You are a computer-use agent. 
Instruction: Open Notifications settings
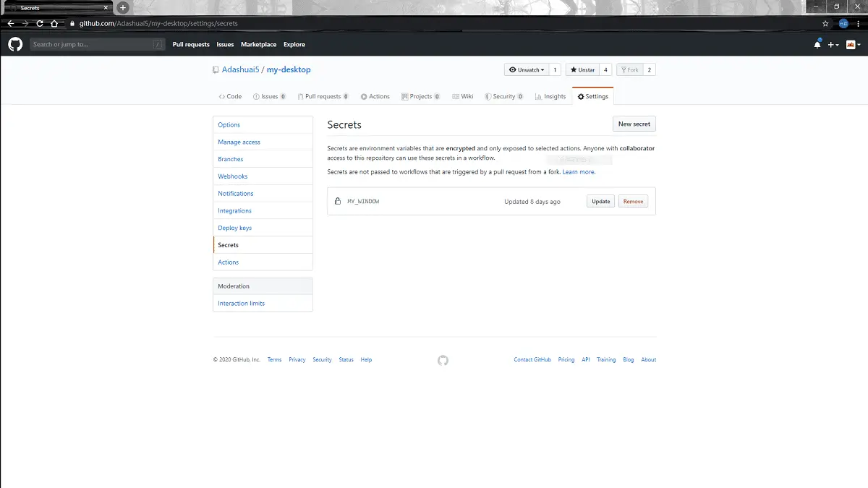263,194
